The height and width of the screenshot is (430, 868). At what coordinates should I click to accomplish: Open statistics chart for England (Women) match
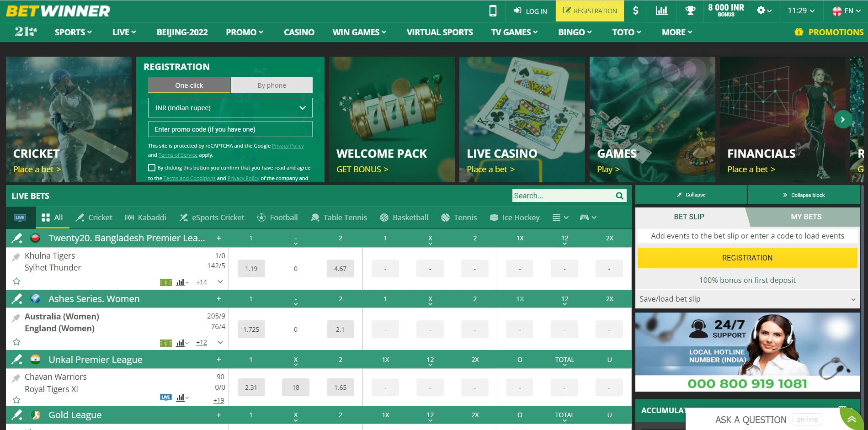point(182,343)
